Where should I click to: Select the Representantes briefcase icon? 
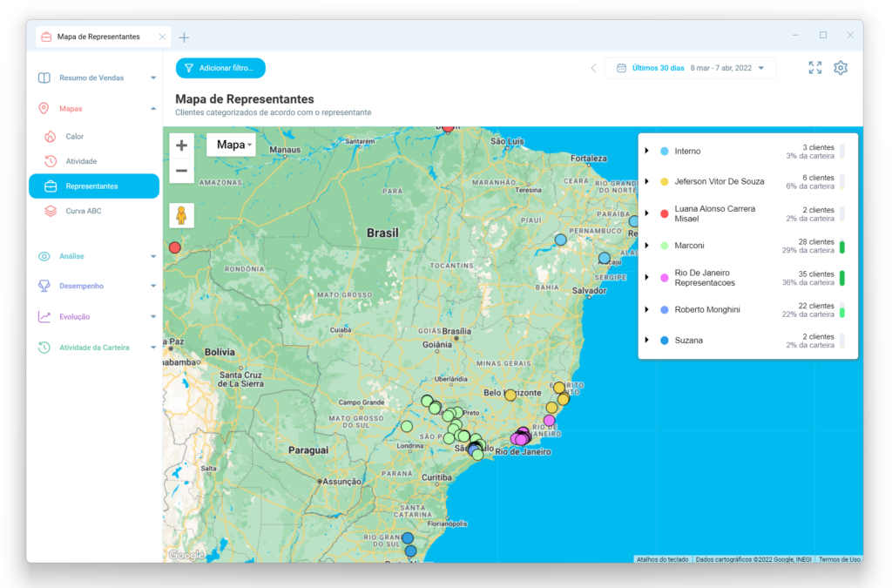point(51,186)
